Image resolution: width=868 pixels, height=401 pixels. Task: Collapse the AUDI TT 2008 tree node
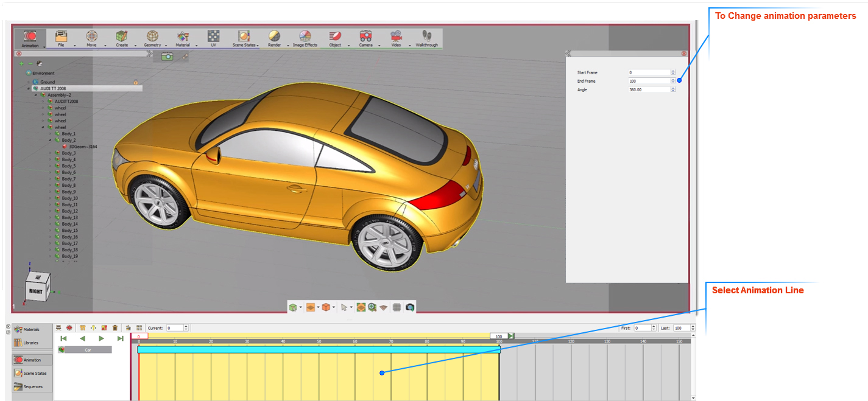pyautogui.click(x=29, y=88)
